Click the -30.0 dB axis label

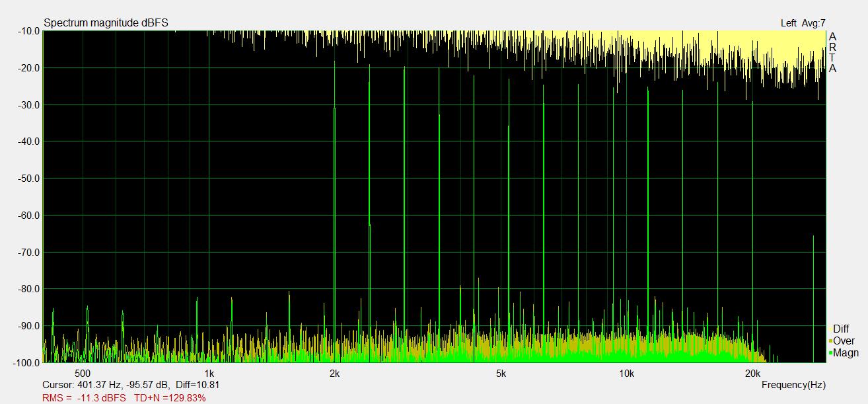(x=28, y=105)
